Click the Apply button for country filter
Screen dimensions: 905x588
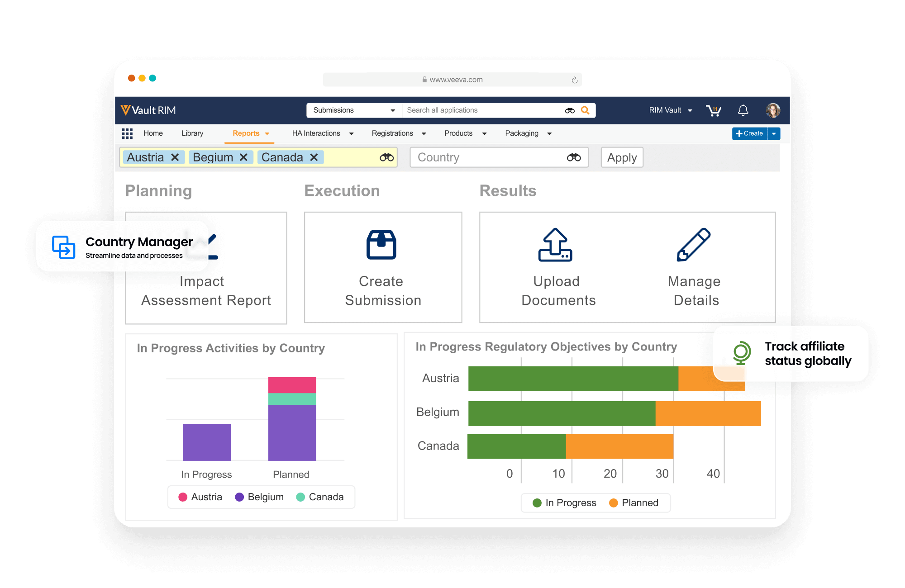pyautogui.click(x=620, y=157)
